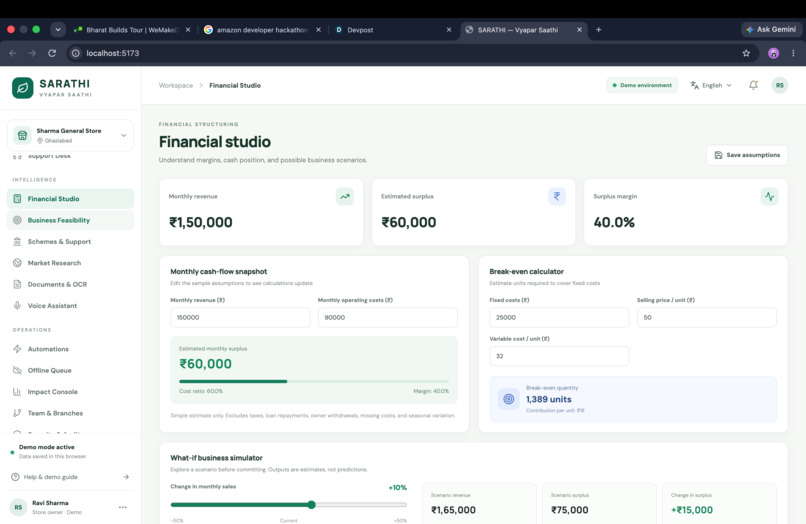Click the translate language icon

694,85
